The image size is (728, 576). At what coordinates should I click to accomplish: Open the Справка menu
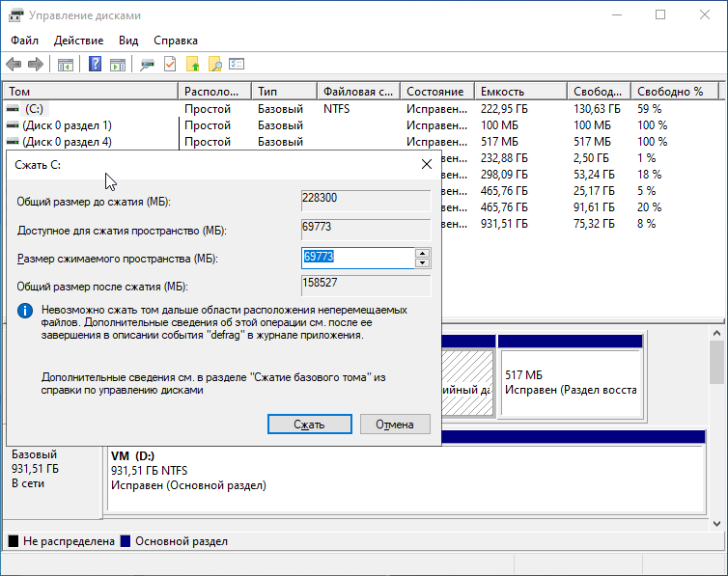pos(176,41)
